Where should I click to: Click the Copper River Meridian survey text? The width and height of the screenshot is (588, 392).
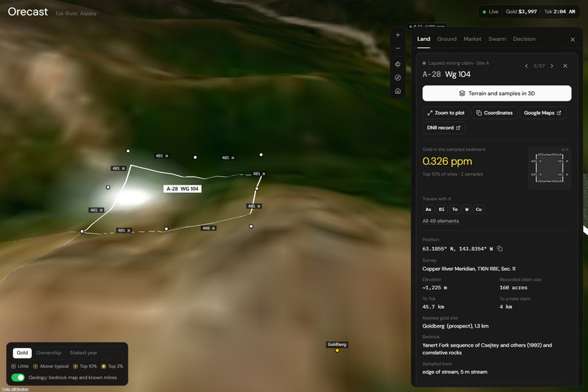(x=469, y=269)
